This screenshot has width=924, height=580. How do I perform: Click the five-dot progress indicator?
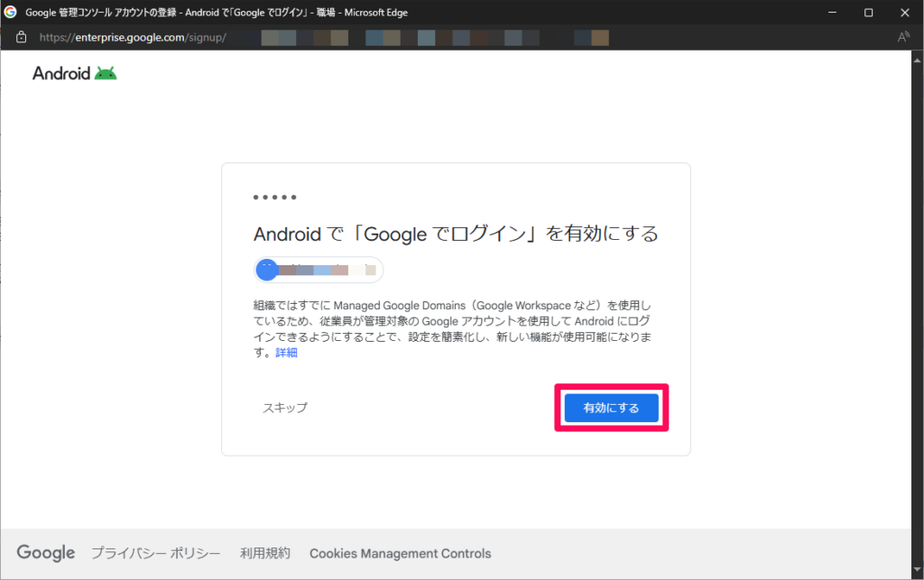(274, 198)
